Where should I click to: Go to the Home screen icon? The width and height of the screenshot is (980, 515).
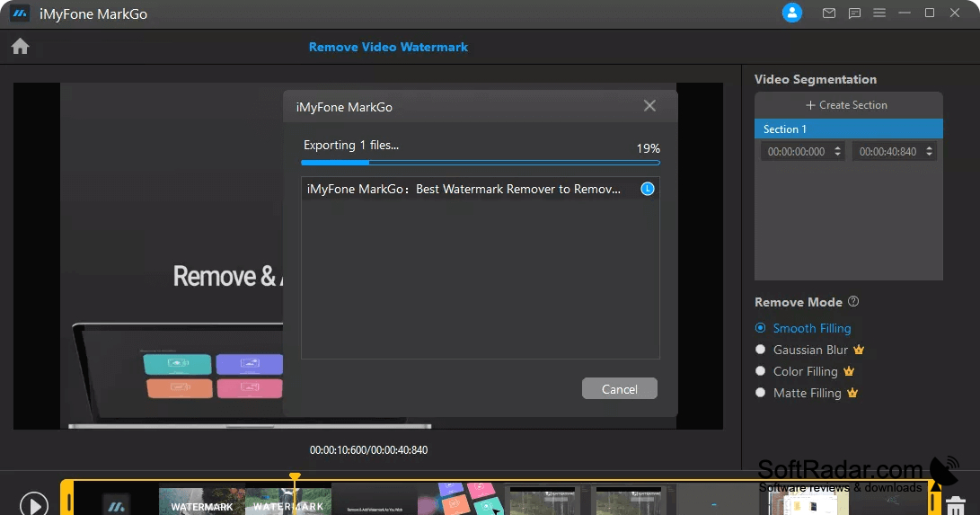20,46
